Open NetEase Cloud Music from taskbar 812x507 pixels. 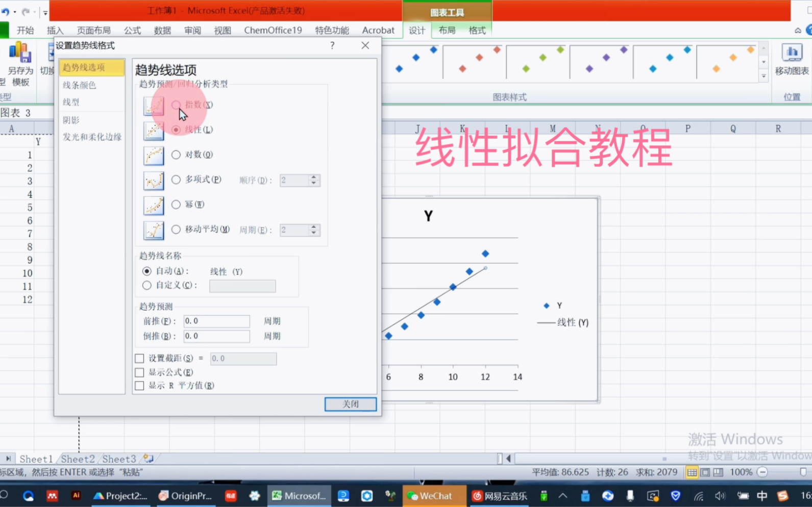500,496
